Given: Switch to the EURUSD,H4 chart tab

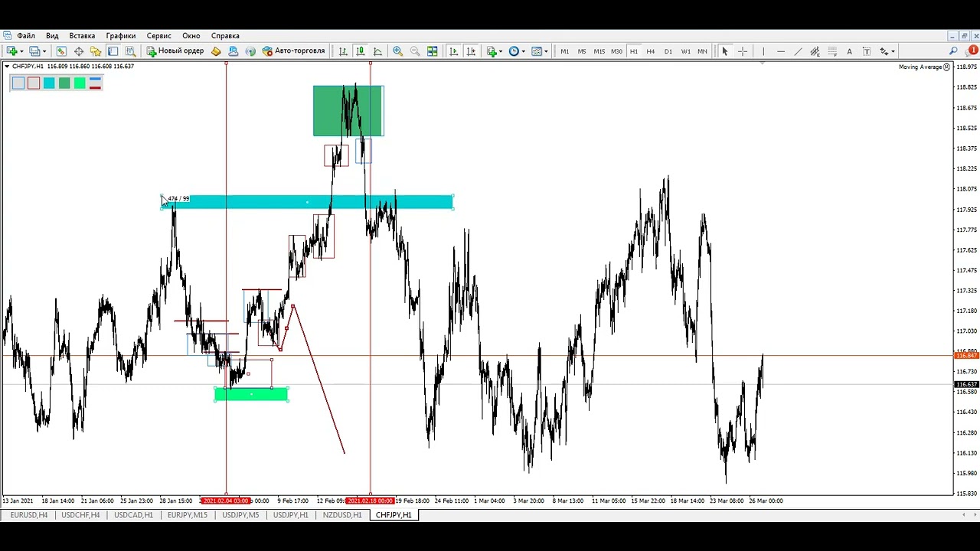Looking at the screenshot, I should coord(29,515).
